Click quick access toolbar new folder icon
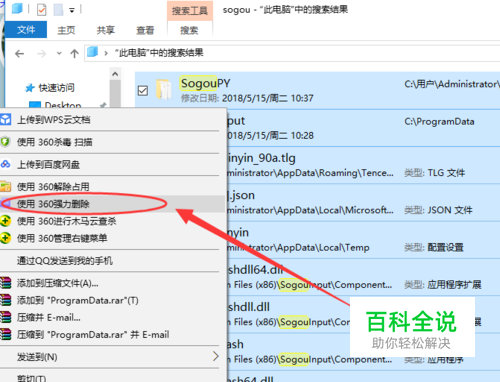Image resolution: width=500 pixels, height=382 pixels. (x=58, y=10)
